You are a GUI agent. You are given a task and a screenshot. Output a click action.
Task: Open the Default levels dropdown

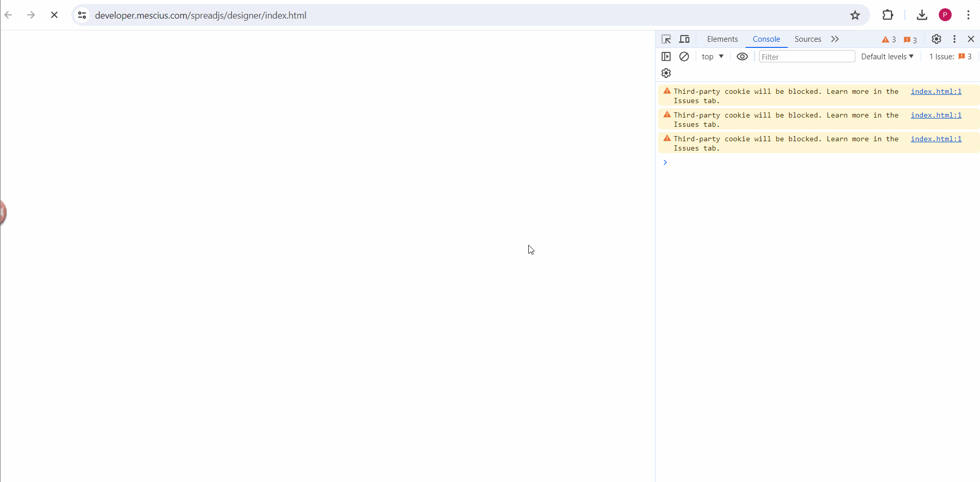pos(887,57)
